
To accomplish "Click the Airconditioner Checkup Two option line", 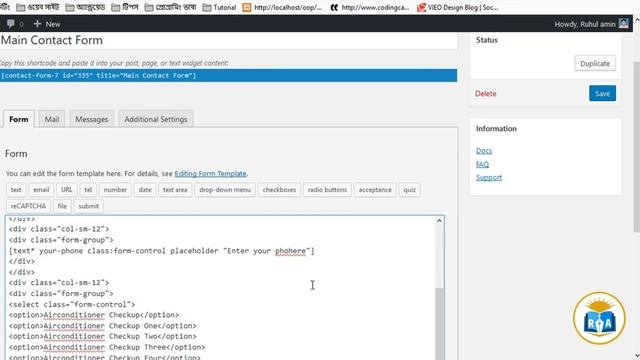I will tap(102, 336).
